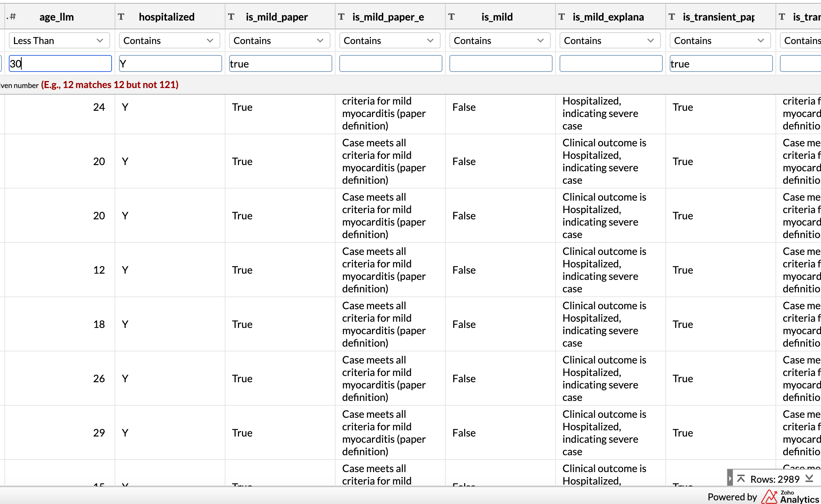
Task: Open Contains dropdown under is_transient_pap
Action: coord(720,41)
